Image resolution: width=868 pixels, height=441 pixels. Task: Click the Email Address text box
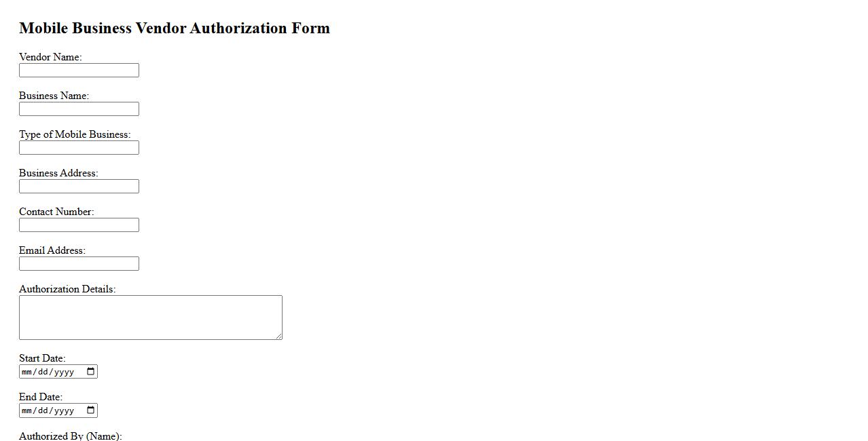pyautogui.click(x=79, y=264)
